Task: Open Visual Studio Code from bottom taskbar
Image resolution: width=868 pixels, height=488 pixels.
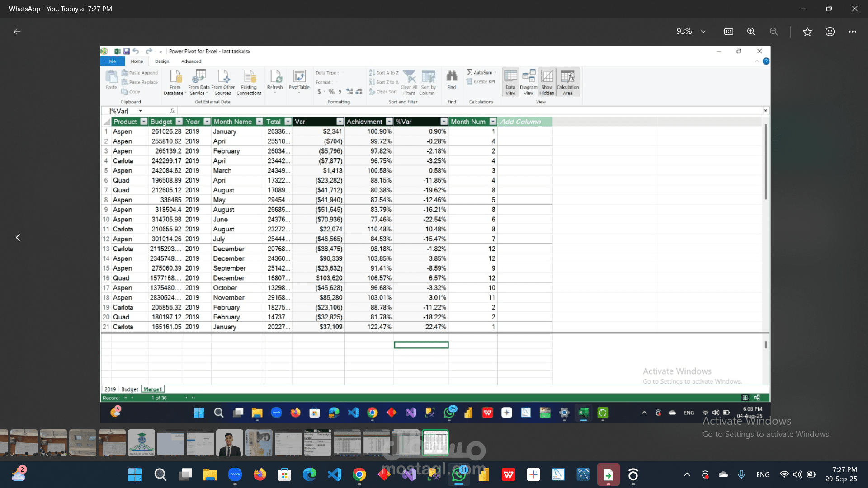Action: tap(335, 474)
